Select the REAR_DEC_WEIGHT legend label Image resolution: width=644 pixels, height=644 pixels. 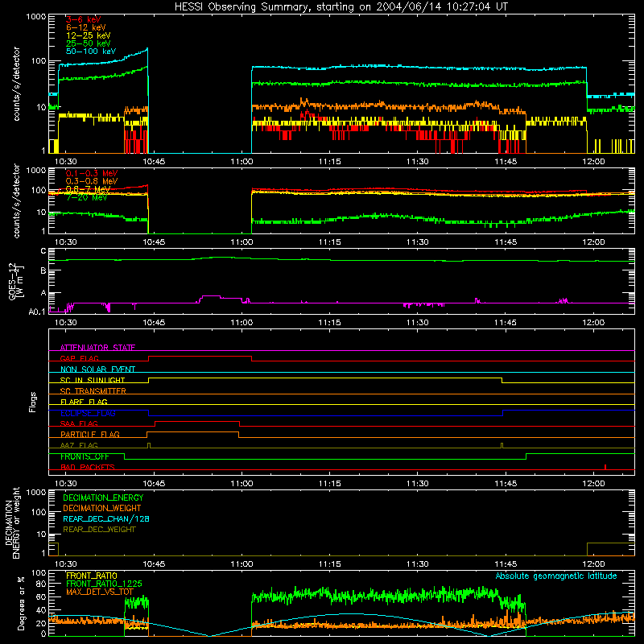tap(99, 530)
